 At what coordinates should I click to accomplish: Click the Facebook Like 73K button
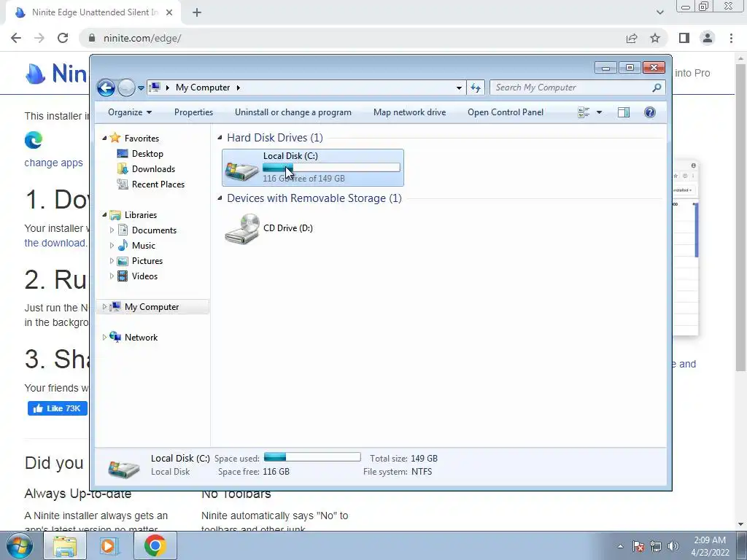[57, 408]
